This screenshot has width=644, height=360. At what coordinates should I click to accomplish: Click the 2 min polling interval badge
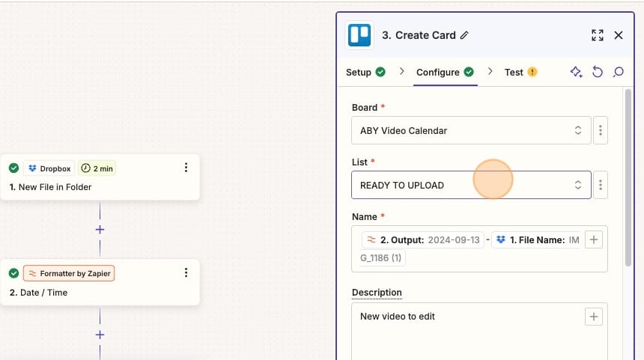(x=97, y=168)
